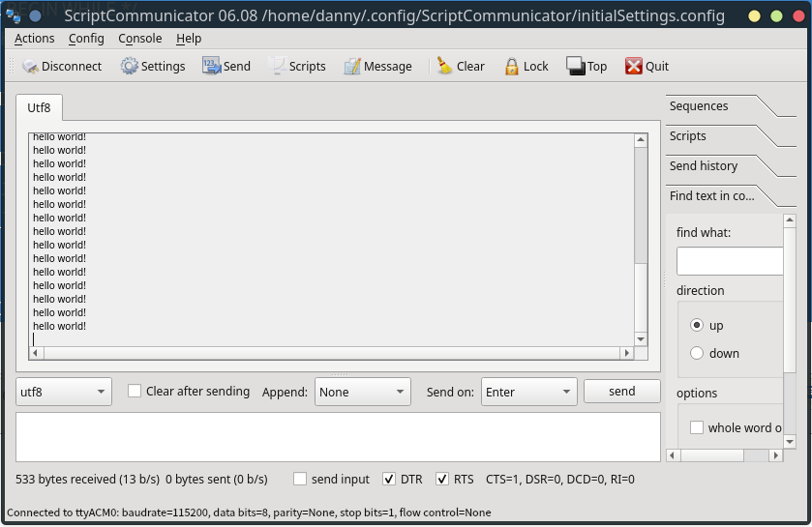Click console horizontal scrollbar left arrow
The image size is (812, 527).
click(x=35, y=353)
